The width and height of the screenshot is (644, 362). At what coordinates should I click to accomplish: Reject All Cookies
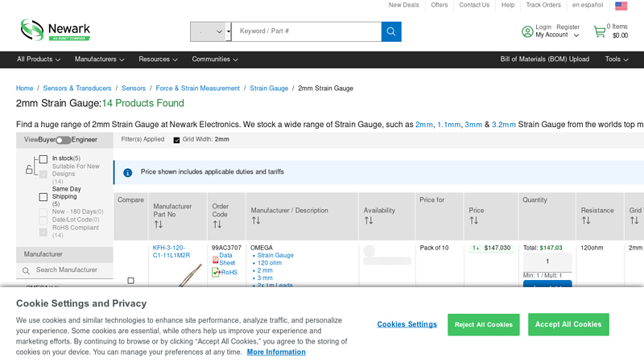coord(484,325)
